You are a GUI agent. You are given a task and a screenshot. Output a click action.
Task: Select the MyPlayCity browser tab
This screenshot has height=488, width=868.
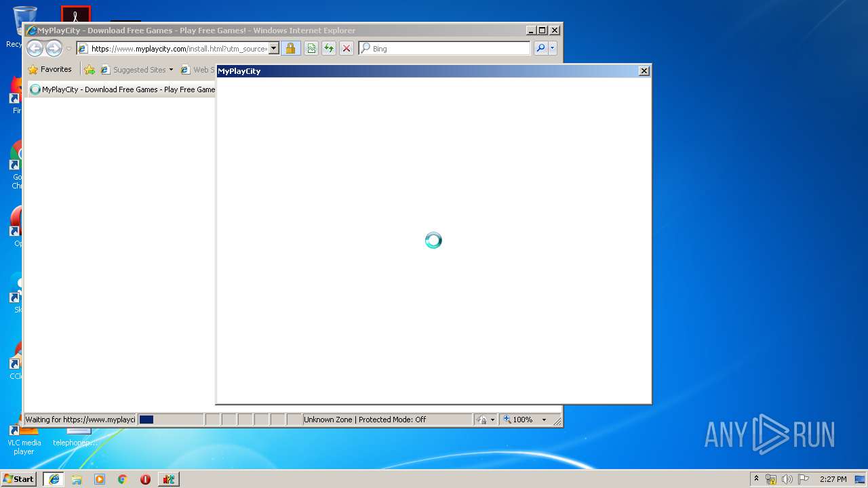[122, 89]
